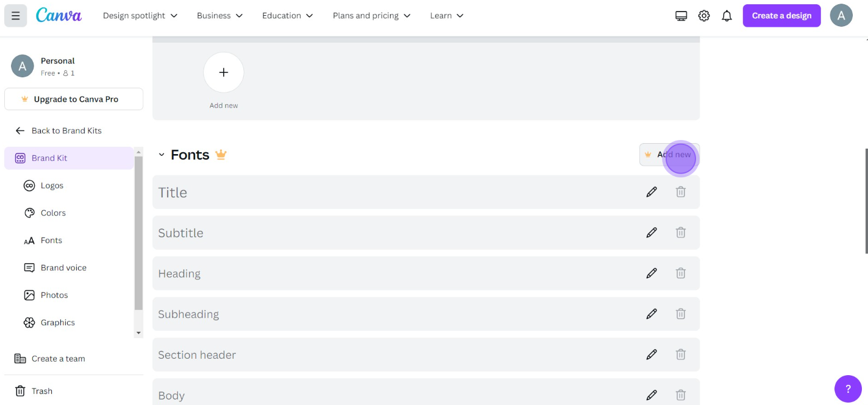Click the plus circle to add new
This screenshot has height=405, width=868.
[224, 72]
